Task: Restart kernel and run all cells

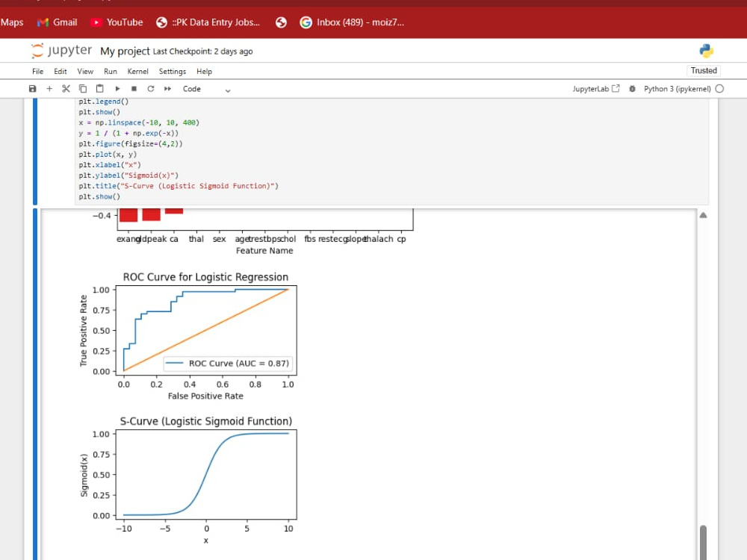Action: tap(167, 89)
